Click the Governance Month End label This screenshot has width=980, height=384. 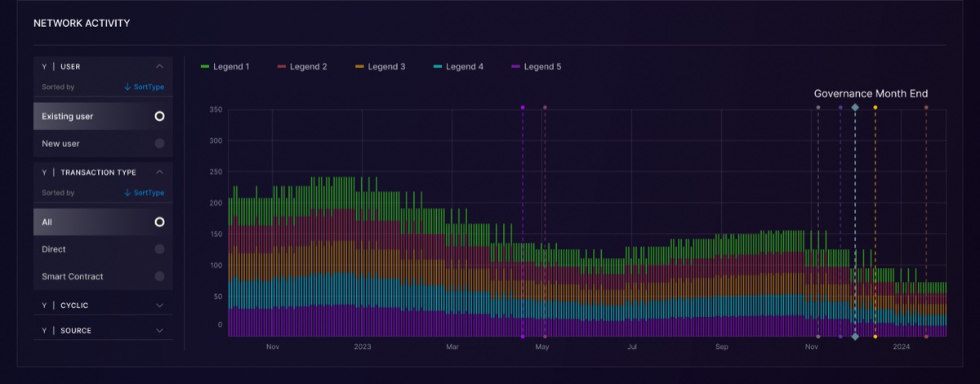click(x=871, y=94)
